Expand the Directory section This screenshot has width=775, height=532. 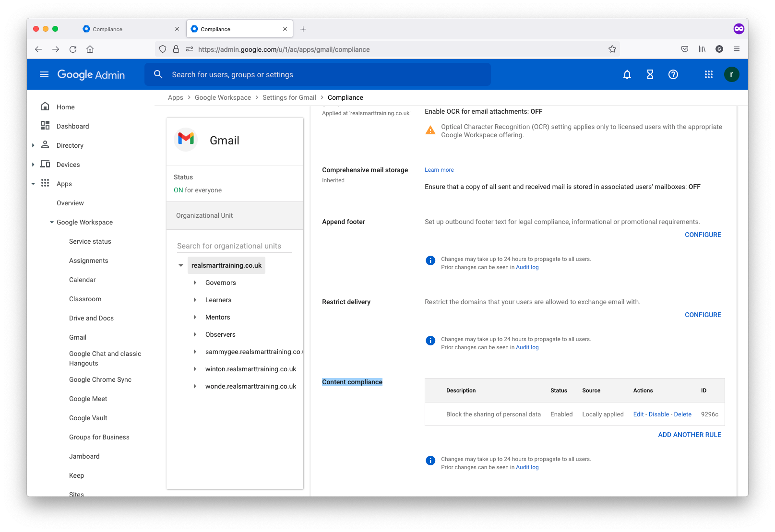pyautogui.click(x=33, y=145)
